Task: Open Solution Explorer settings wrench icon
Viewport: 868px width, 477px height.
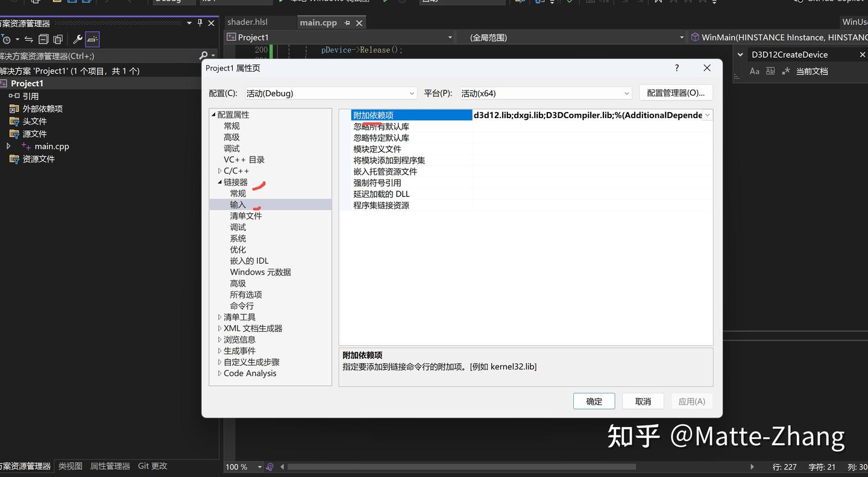Action: pyautogui.click(x=78, y=39)
